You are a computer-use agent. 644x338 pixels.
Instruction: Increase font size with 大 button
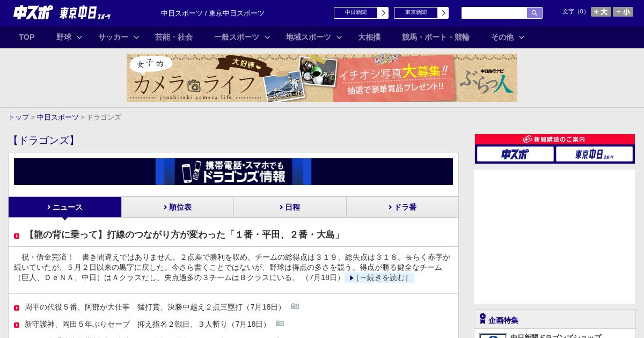click(601, 12)
